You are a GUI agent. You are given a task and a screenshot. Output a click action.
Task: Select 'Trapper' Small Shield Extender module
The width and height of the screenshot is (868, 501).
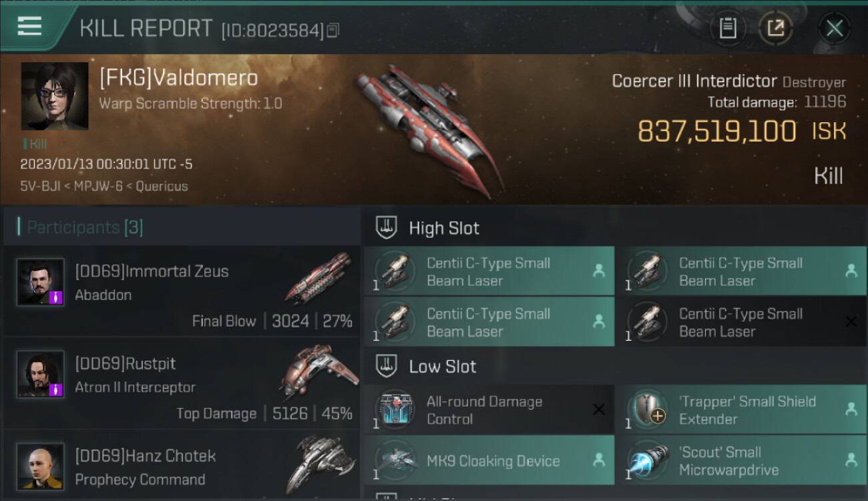coord(741,409)
